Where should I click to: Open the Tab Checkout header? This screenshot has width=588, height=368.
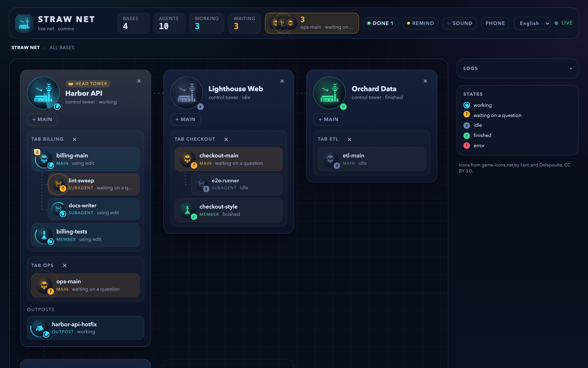pos(195,139)
